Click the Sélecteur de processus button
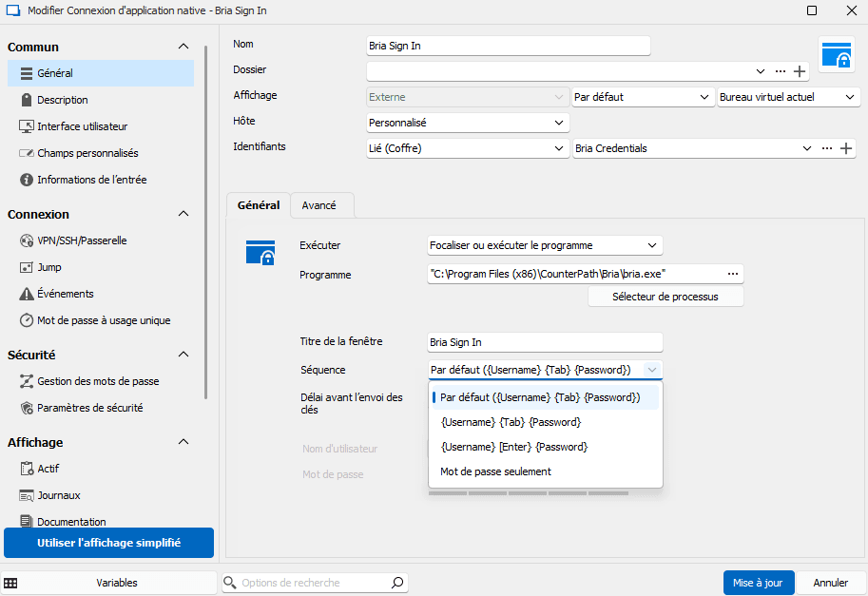 click(665, 297)
